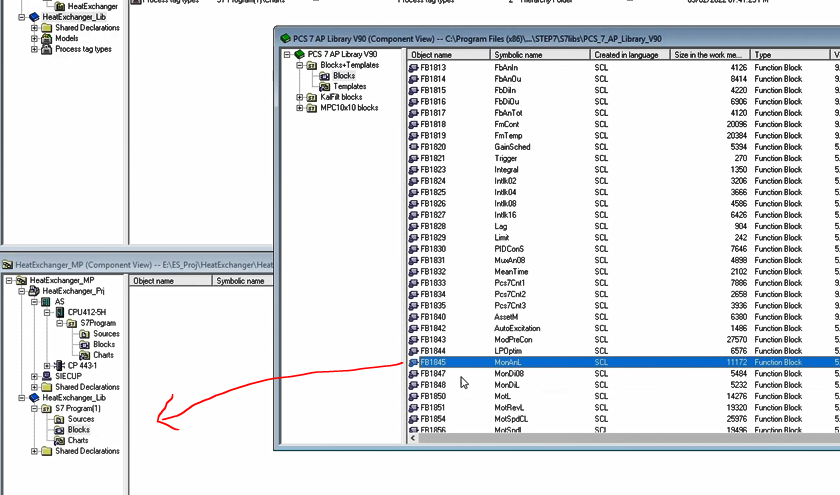This screenshot has height=495, width=840.
Task: Click the Type column header
Action: click(790, 55)
